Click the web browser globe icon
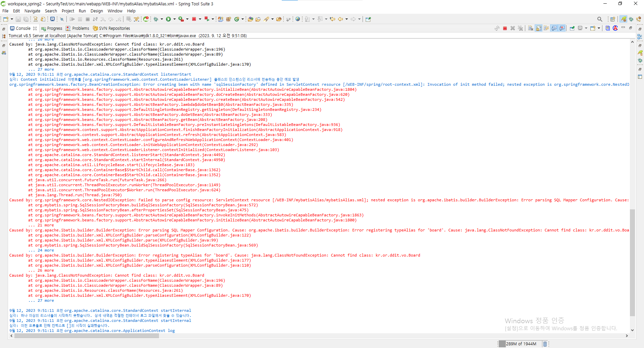 coord(298,19)
